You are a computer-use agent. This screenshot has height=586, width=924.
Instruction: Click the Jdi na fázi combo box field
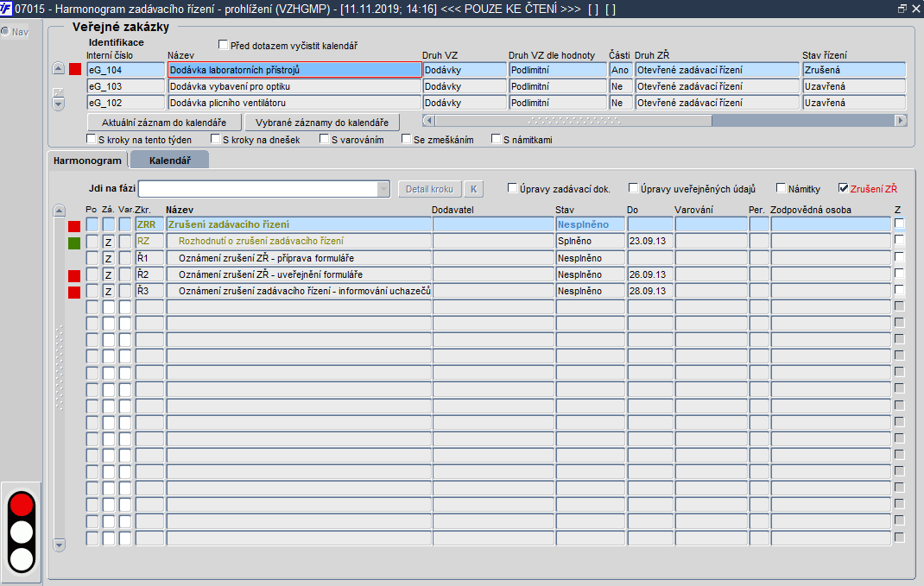(263, 189)
